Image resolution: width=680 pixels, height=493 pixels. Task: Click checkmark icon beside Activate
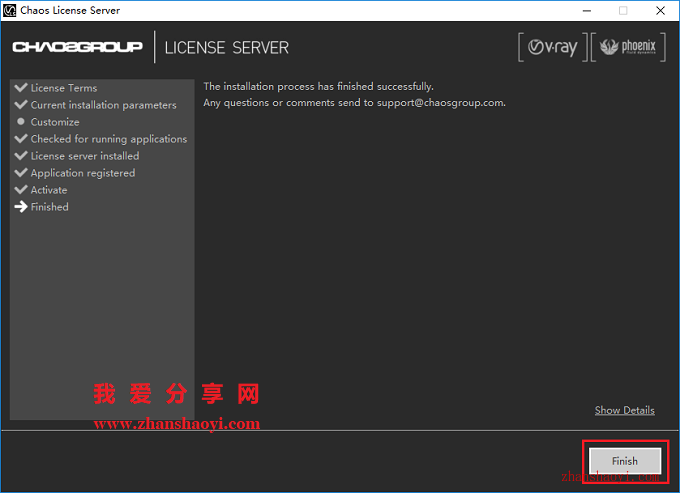21,189
